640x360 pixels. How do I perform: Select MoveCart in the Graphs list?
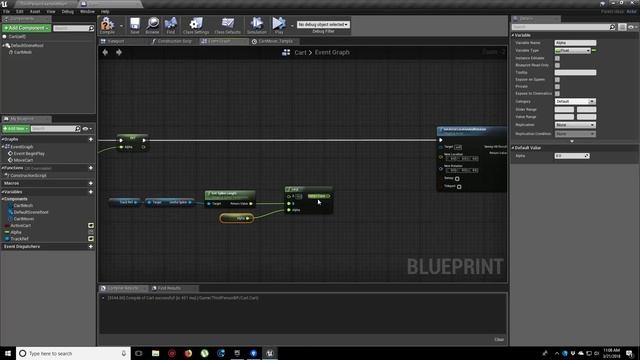(23, 160)
